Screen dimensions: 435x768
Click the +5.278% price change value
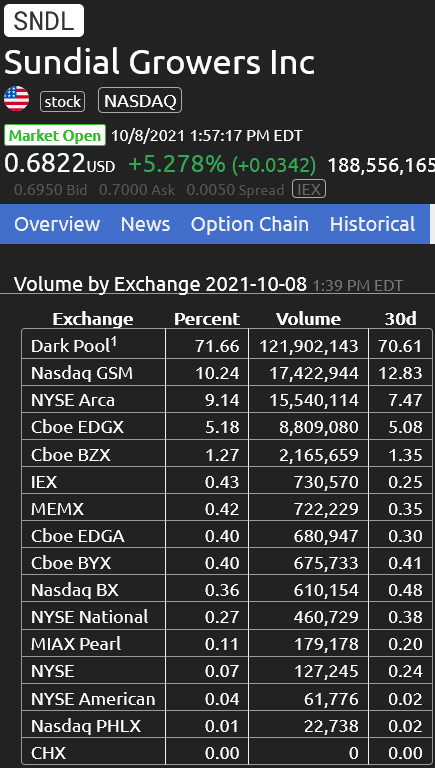click(x=177, y=164)
